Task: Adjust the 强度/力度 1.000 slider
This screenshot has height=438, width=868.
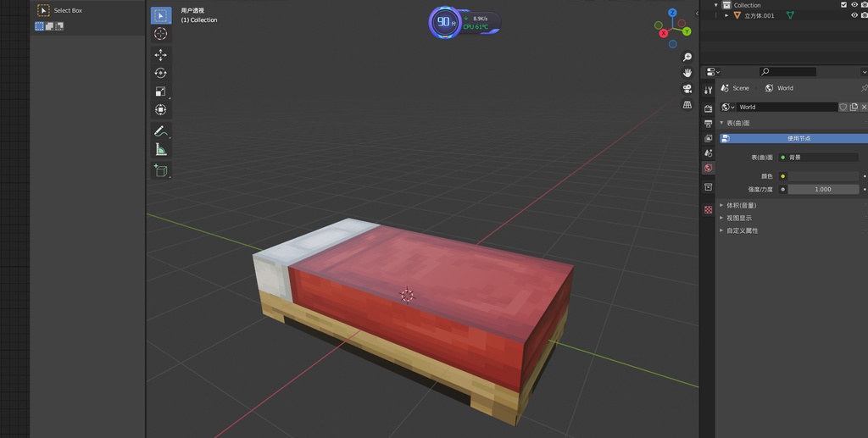Action: pos(823,189)
